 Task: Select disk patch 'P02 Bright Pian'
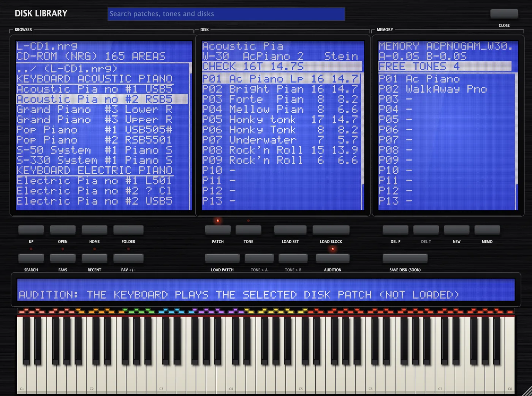coord(280,89)
